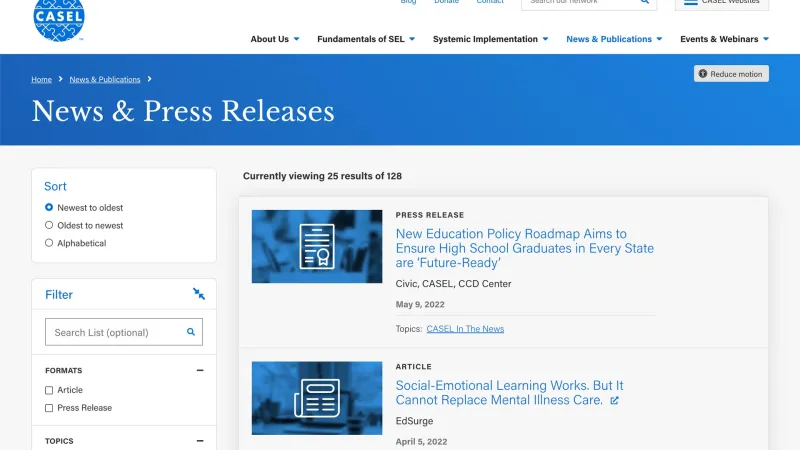The width and height of the screenshot is (800, 450).
Task: Open Social-Emotional Learning Works article link
Action: (509, 393)
